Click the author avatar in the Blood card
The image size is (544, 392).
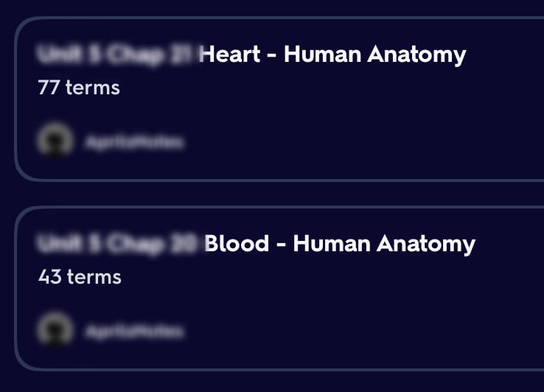(x=55, y=330)
